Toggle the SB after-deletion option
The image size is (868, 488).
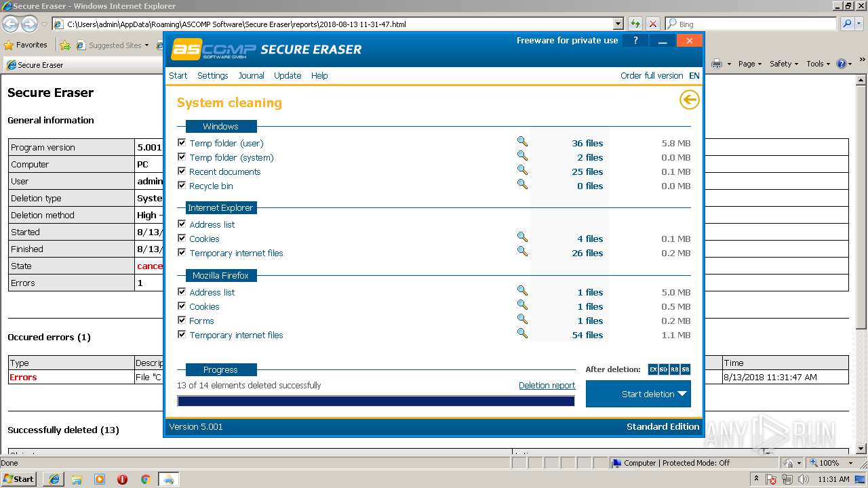(x=686, y=369)
